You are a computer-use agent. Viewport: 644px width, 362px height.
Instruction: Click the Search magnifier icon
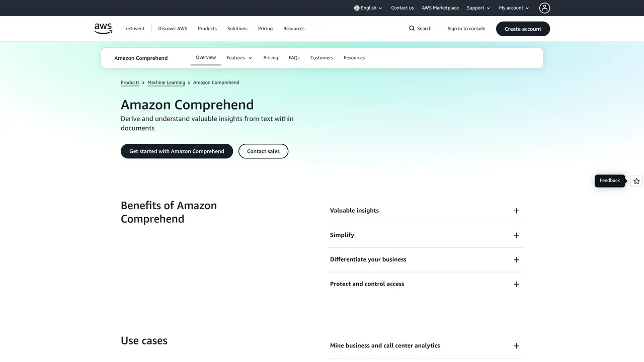(412, 29)
